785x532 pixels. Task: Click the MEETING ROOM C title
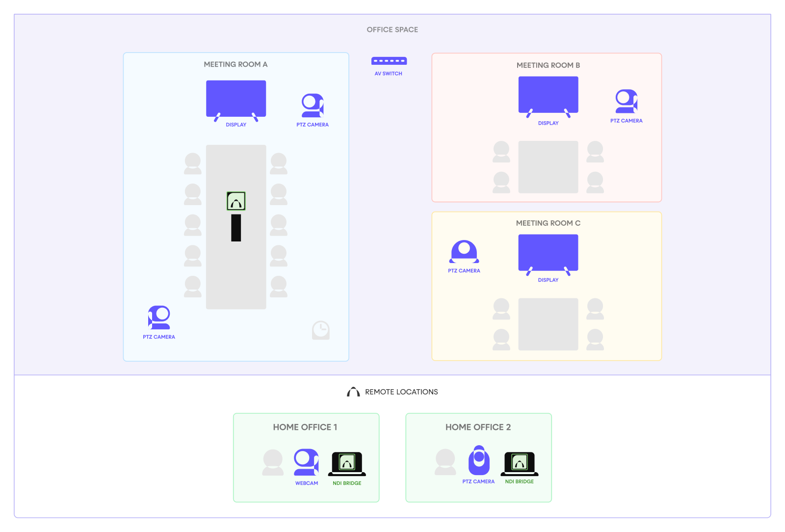549,223
